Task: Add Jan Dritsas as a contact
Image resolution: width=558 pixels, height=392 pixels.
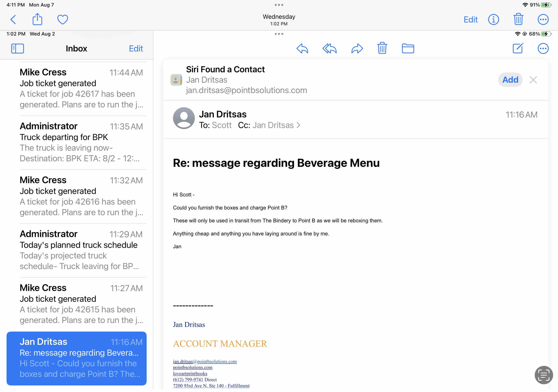Action: 510,80
